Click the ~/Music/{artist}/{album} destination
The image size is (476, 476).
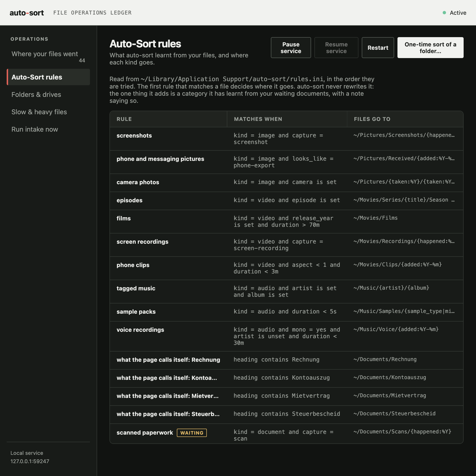392,288
